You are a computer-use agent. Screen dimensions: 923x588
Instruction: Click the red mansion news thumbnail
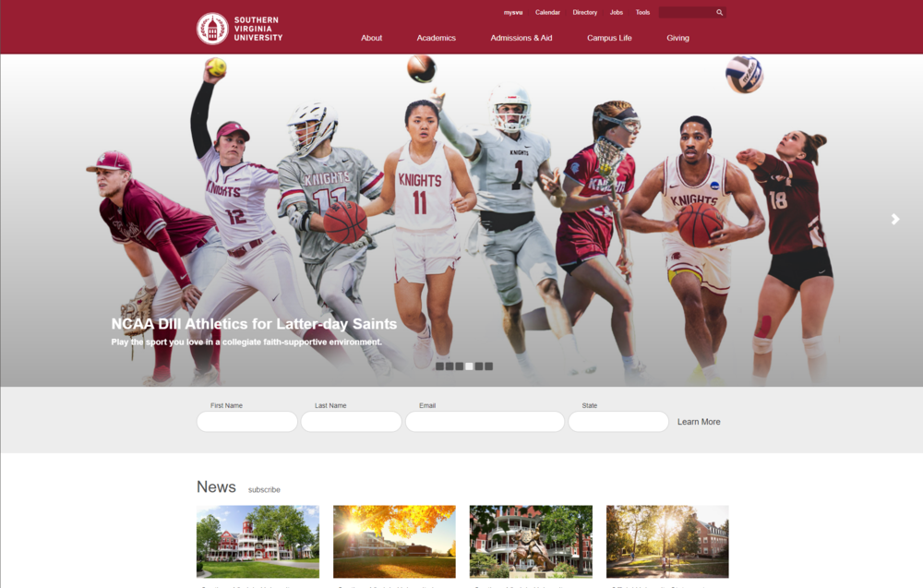click(x=258, y=541)
